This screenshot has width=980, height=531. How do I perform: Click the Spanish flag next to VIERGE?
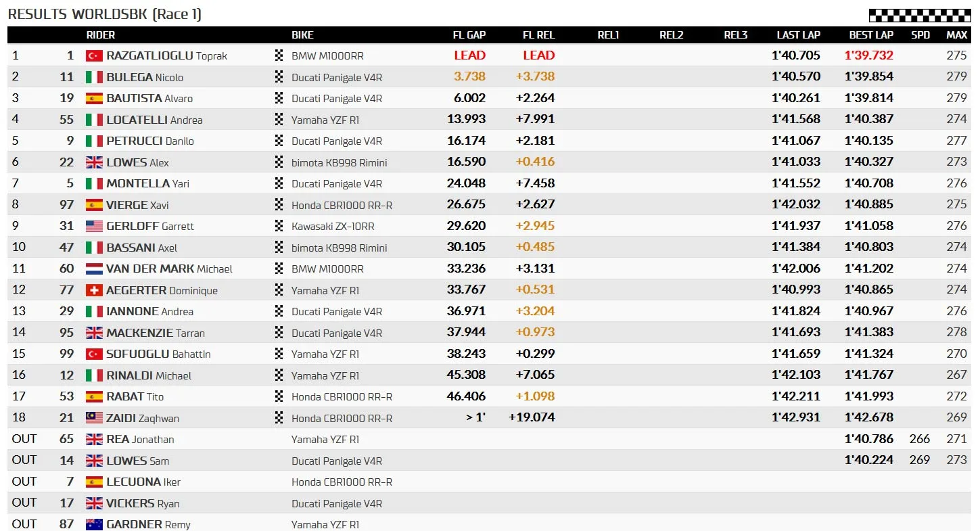click(94, 205)
